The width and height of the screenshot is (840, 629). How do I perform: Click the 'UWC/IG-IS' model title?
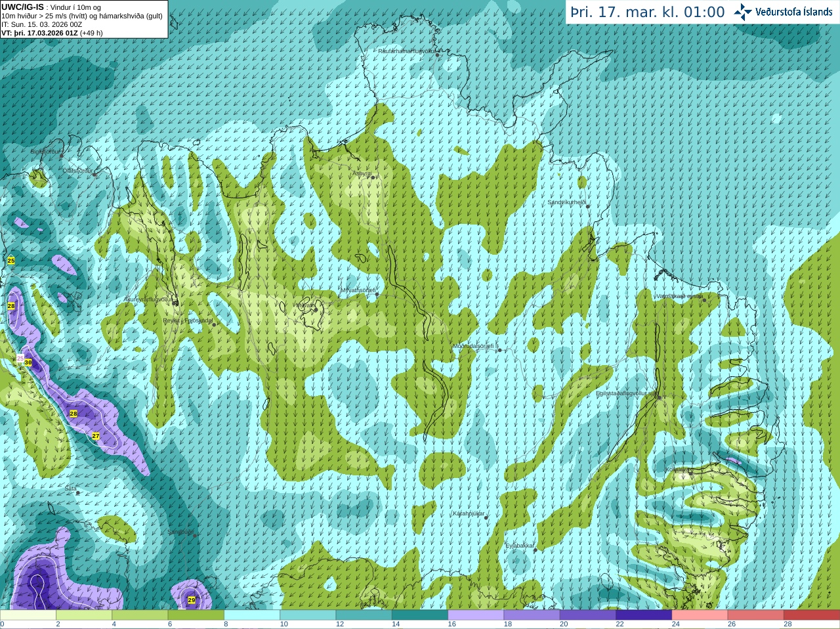coord(22,7)
